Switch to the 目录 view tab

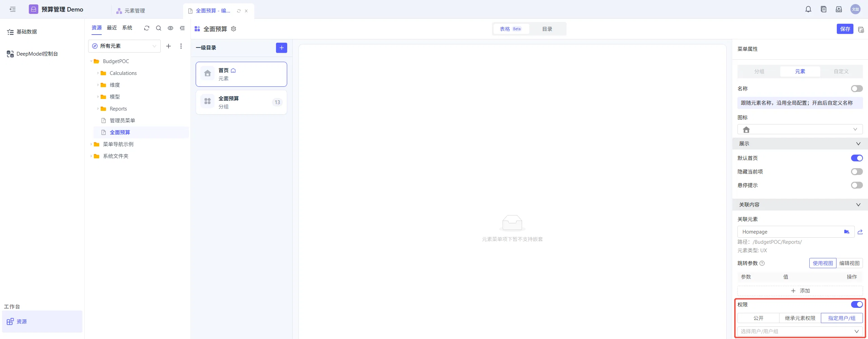click(x=547, y=29)
